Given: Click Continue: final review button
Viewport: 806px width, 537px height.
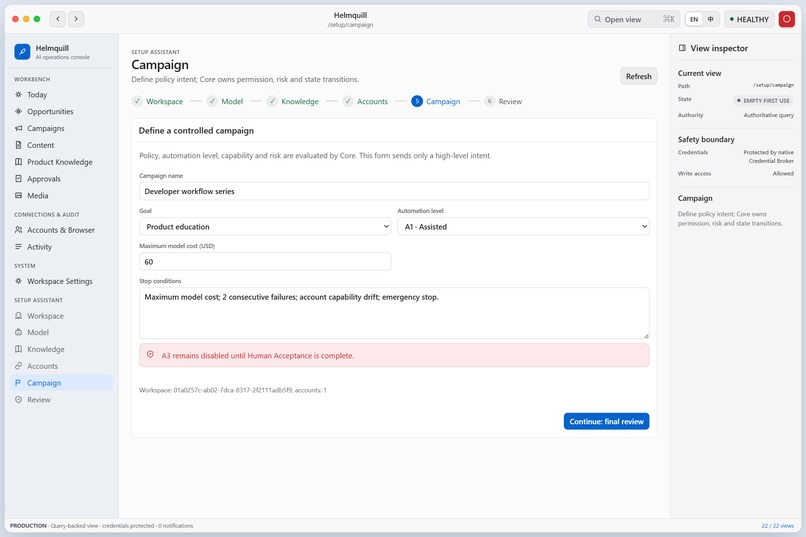Looking at the screenshot, I should click(607, 421).
